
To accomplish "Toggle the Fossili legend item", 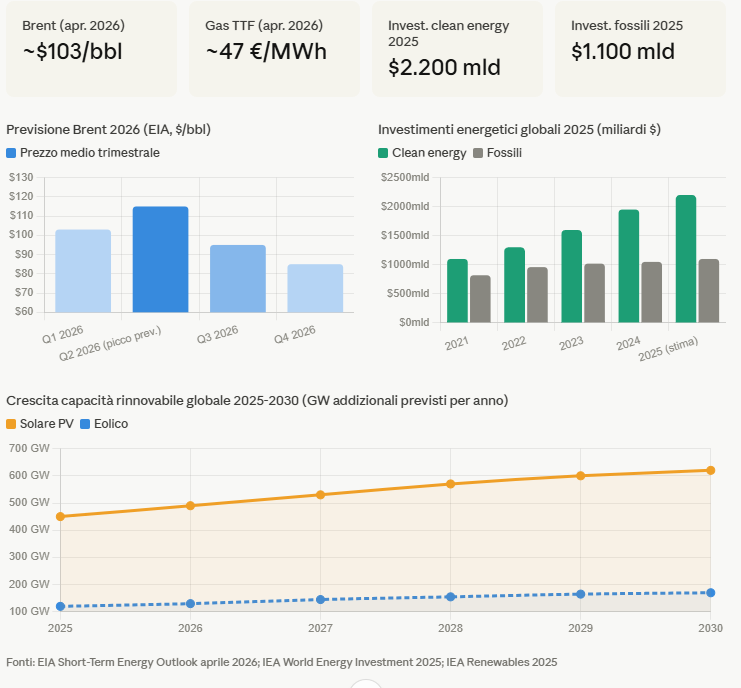I will point(497,153).
